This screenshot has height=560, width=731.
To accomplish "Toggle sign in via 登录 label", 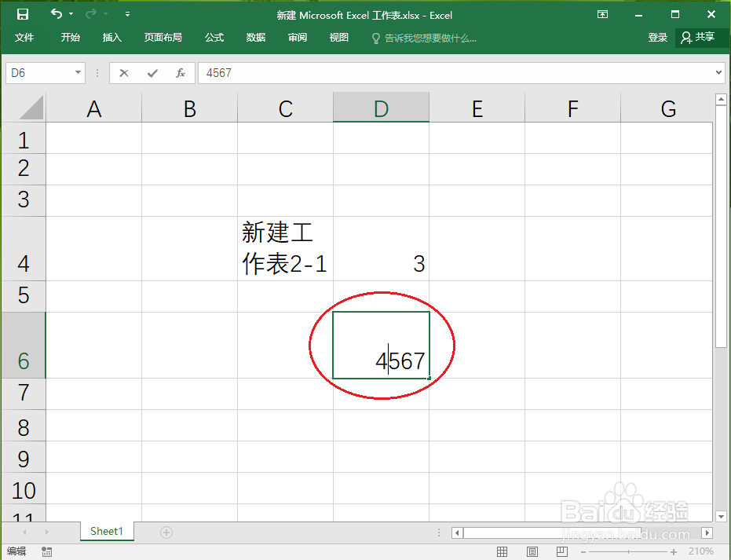I will (657, 37).
